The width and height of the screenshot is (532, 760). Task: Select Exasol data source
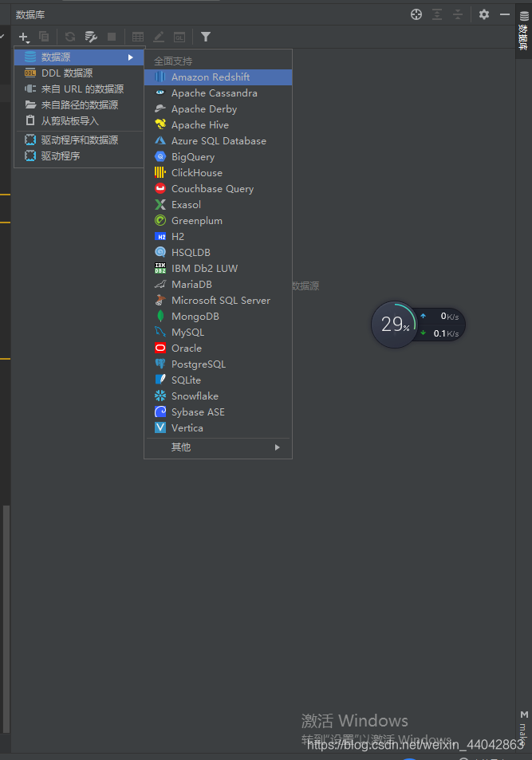click(x=219, y=205)
